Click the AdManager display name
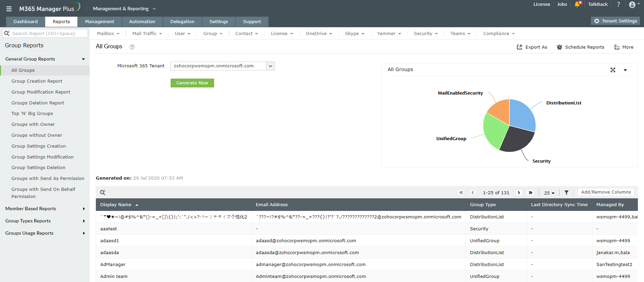644x282 pixels. 113,265
